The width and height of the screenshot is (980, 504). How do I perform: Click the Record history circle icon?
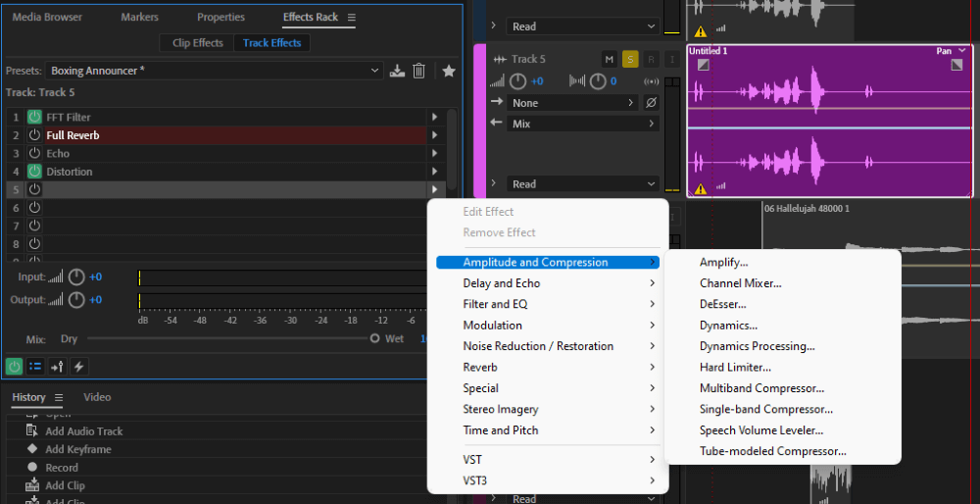point(32,467)
